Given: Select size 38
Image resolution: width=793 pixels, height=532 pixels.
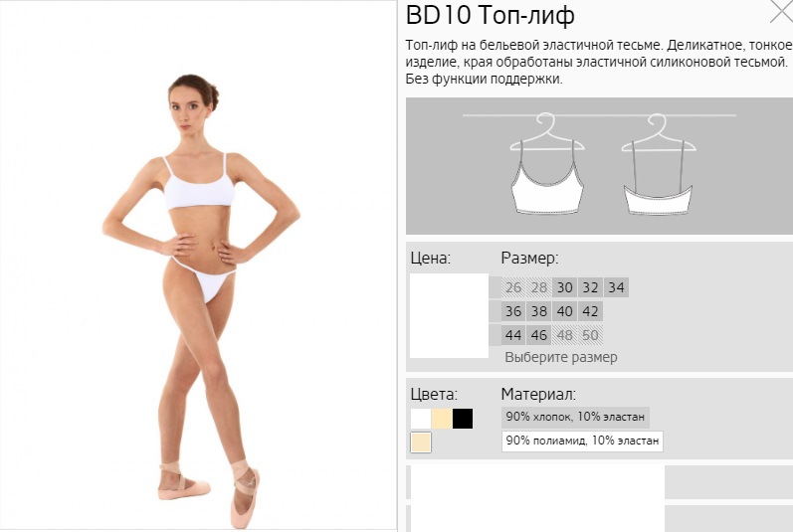Looking at the screenshot, I should point(538,311).
